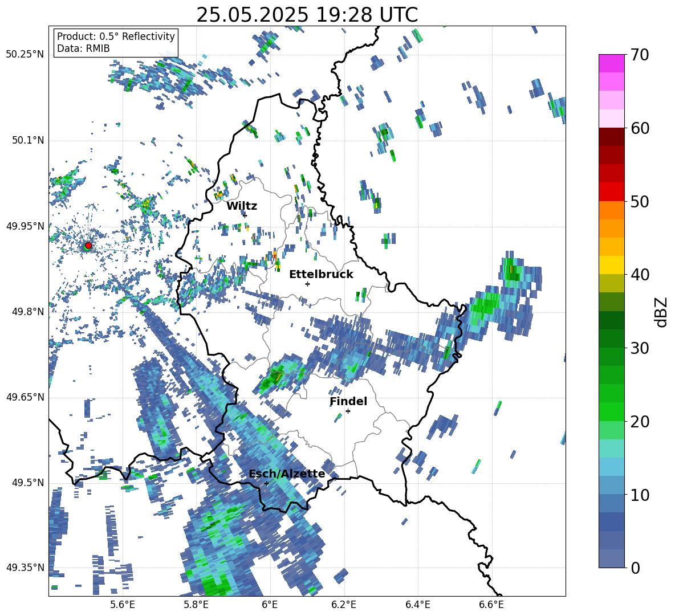
Task: Click the title 25.05.2025 19:28 UTC
Action: pyautogui.click(x=307, y=15)
